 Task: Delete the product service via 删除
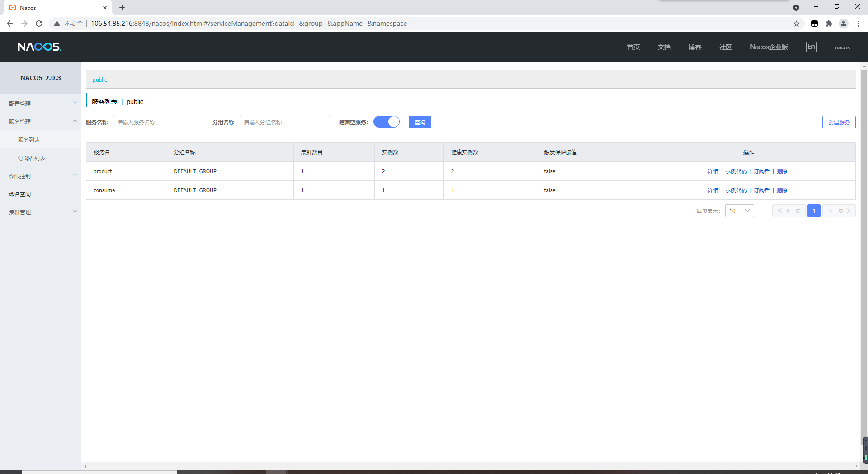click(782, 171)
